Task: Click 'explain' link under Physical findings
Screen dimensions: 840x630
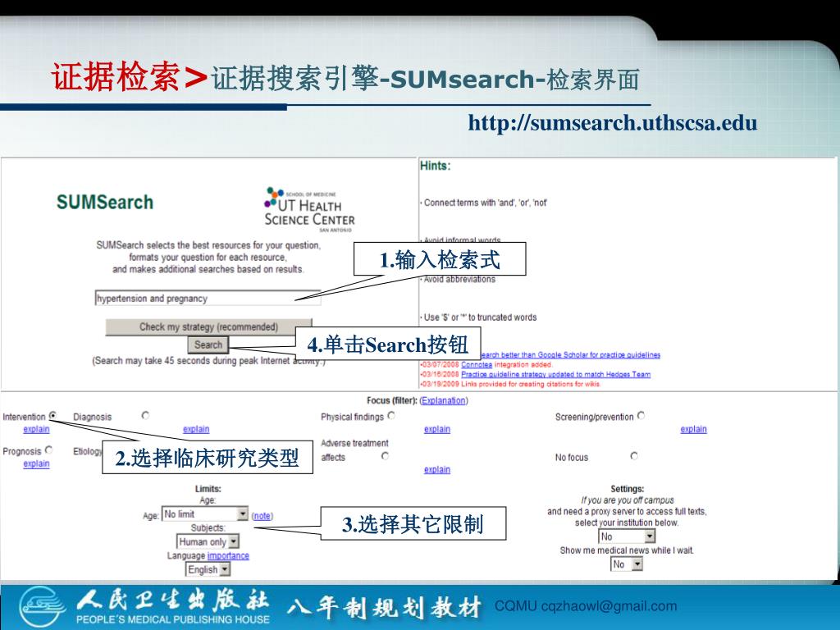Action: (x=437, y=429)
